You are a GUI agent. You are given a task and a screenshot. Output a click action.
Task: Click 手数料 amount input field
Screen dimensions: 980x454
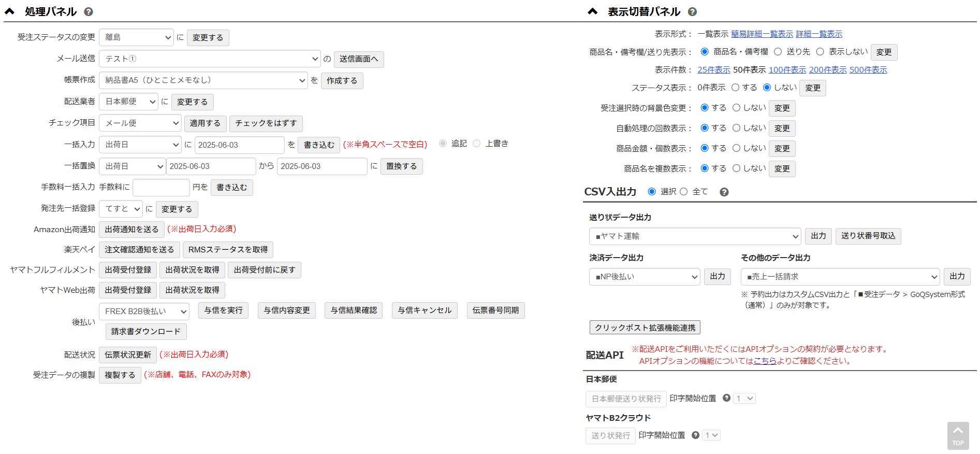click(x=161, y=188)
